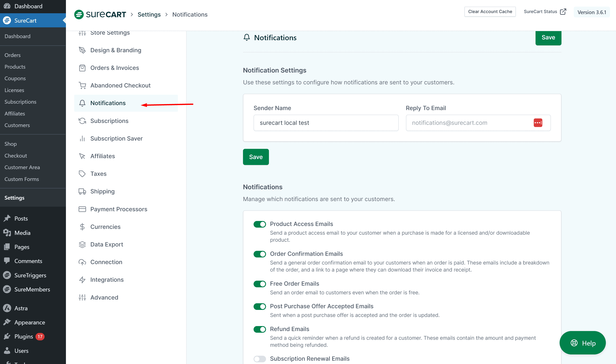This screenshot has height=364, width=616.
Task: Click the Clear Account Cache button
Action: click(490, 12)
